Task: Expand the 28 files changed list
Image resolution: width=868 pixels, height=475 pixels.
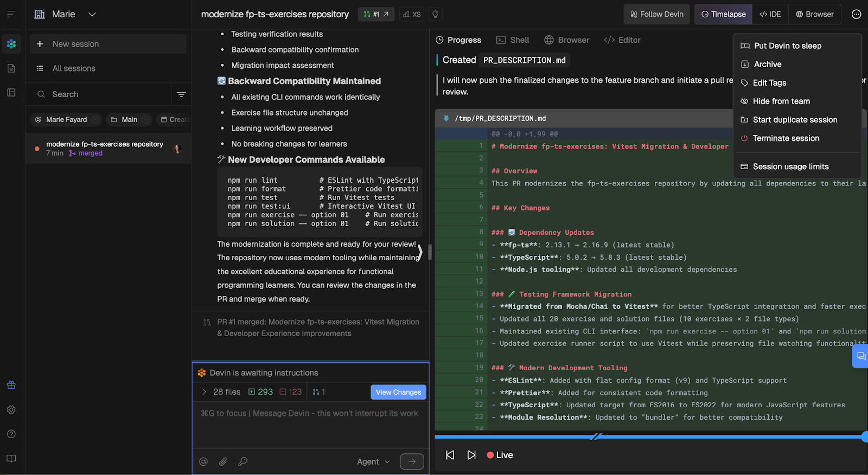Action: point(204,392)
